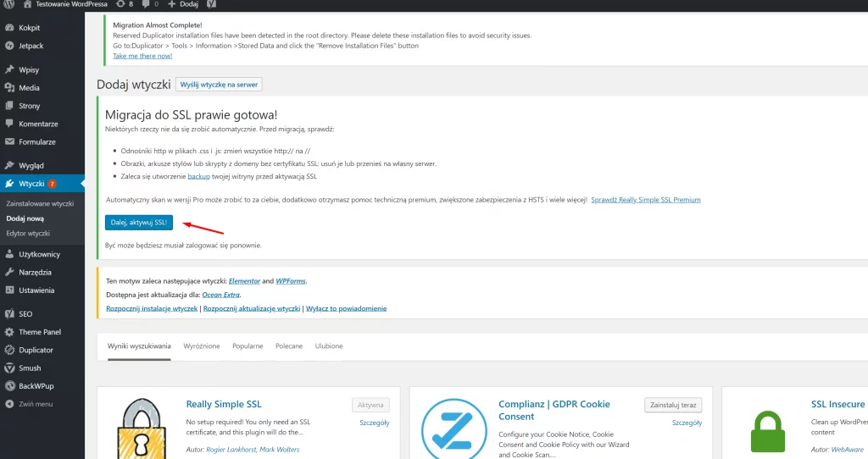Open Complianz | GDPR Cookie Consent title
868x459 pixels.
pos(554,411)
